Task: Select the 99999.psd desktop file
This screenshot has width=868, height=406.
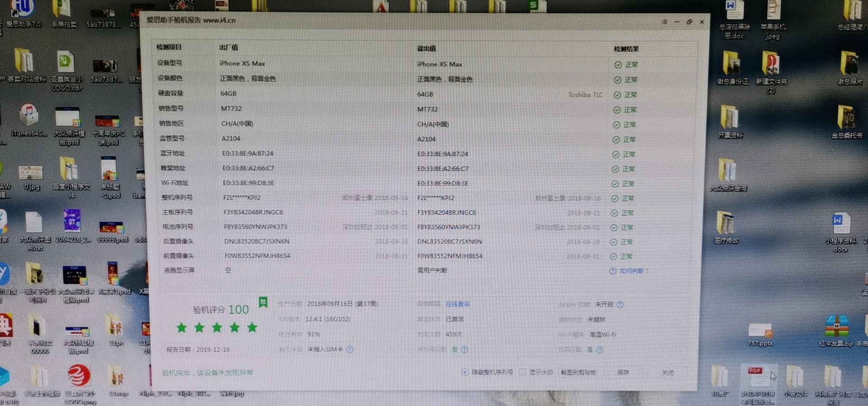Action: pos(112,232)
